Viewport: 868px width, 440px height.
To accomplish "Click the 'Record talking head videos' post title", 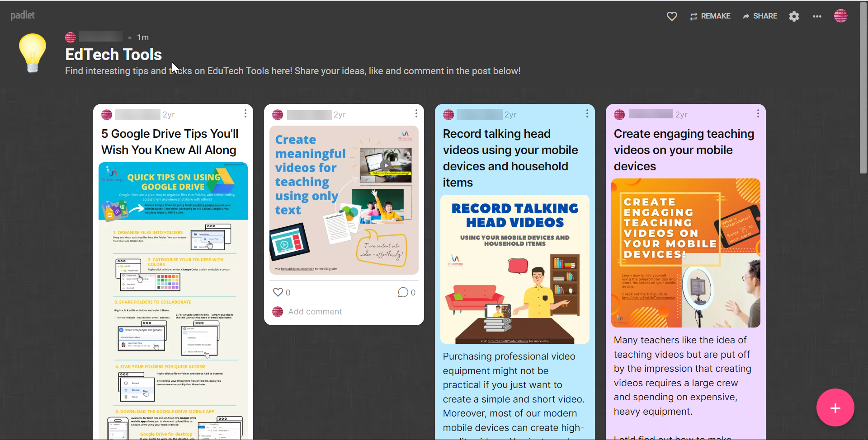I will 510,158.
